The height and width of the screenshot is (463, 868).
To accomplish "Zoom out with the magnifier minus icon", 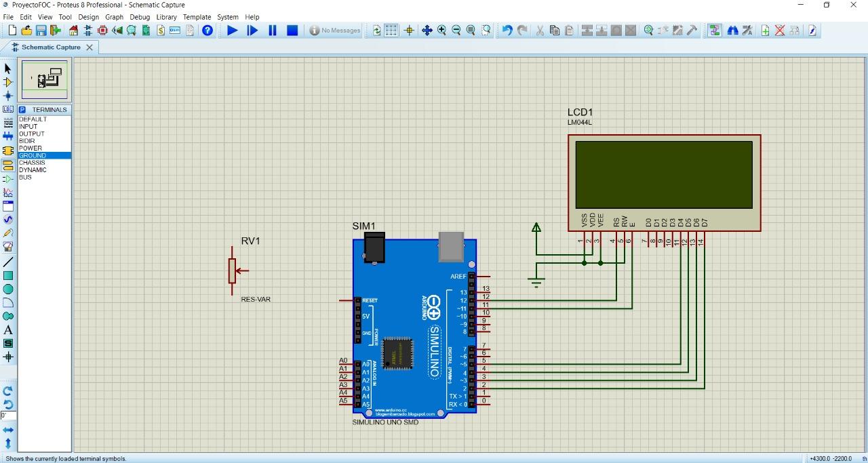I will [x=456, y=31].
